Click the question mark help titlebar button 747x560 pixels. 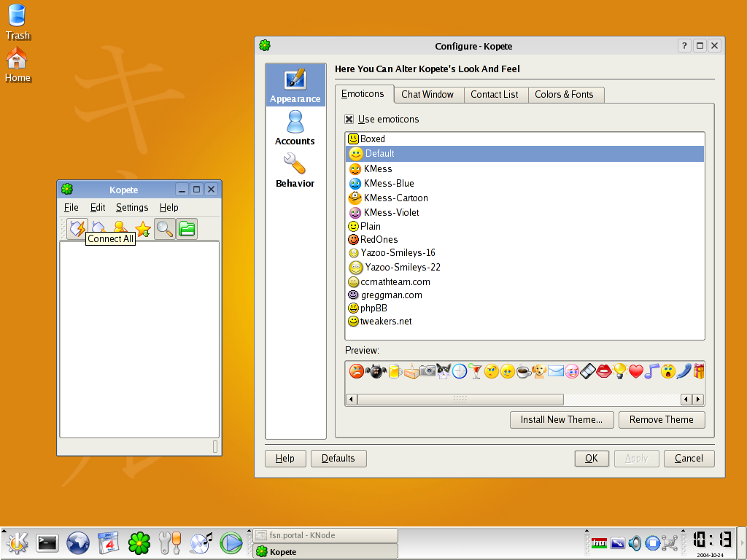tap(684, 46)
